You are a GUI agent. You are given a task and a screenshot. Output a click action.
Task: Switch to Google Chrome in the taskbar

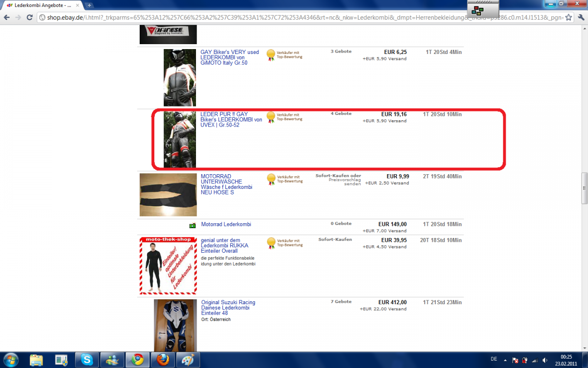pyautogui.click(x=138, y=360)
